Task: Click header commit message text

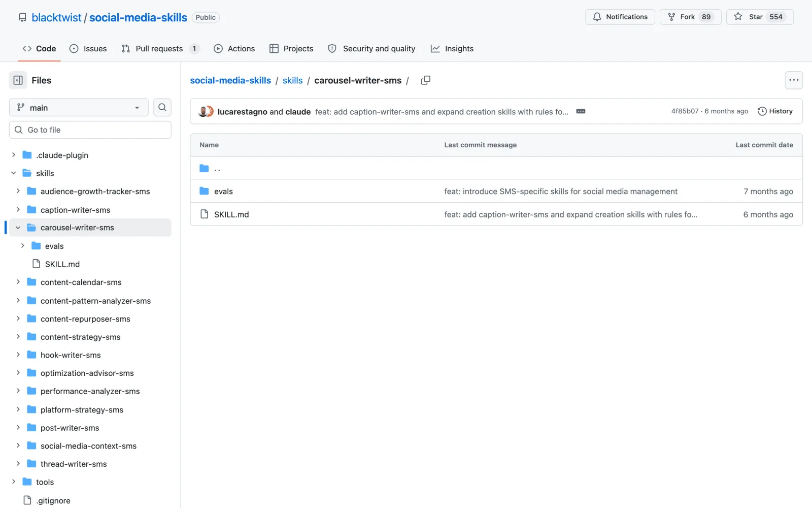Action: (442, 112)
